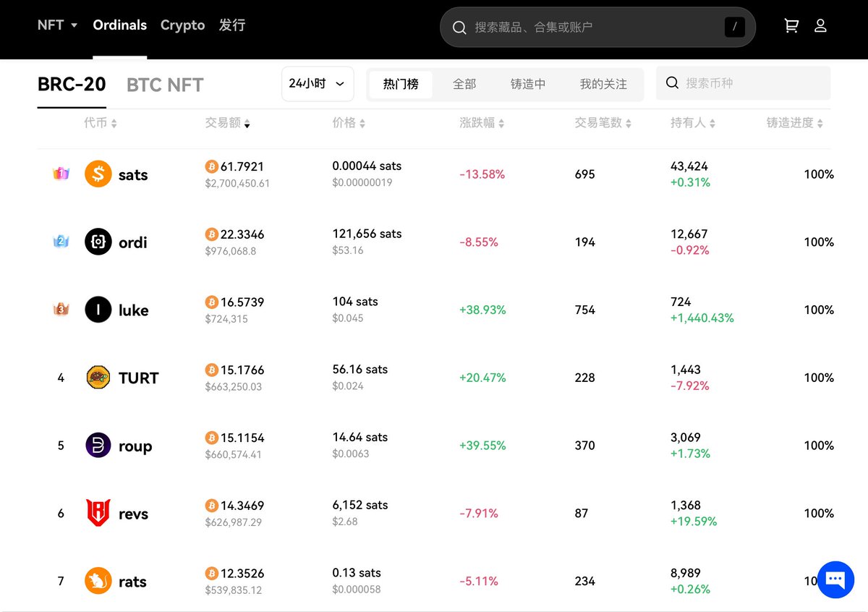This screenshot has height=612, width=868.
Task: Sort by 铸造进度 column
Action: pos(795,123)
